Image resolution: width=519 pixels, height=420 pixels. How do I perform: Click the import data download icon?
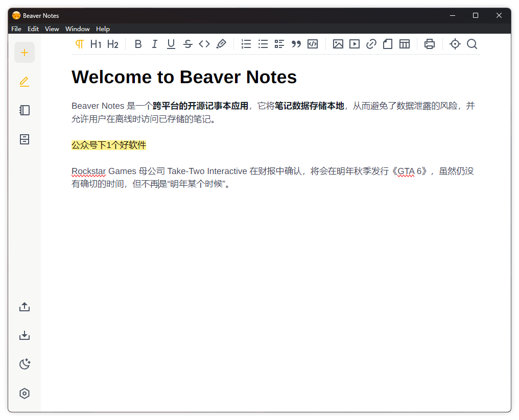(x=25, y=335)
